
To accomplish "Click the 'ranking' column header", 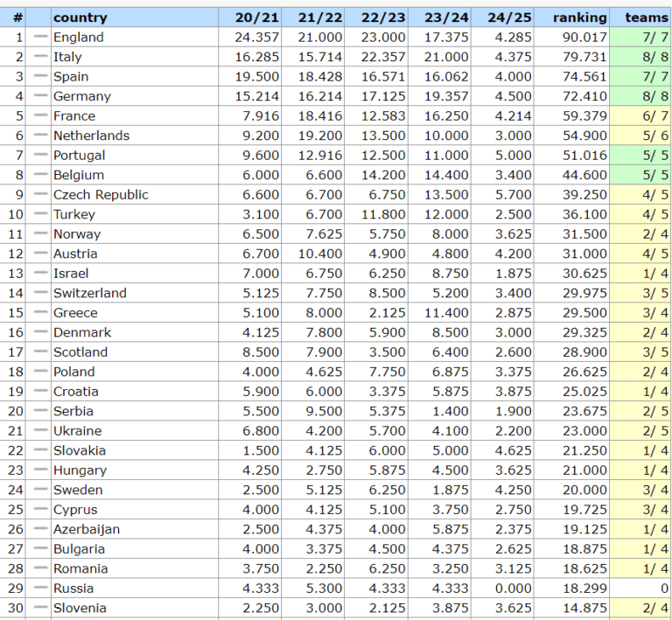I will click(x=579, y=17).
